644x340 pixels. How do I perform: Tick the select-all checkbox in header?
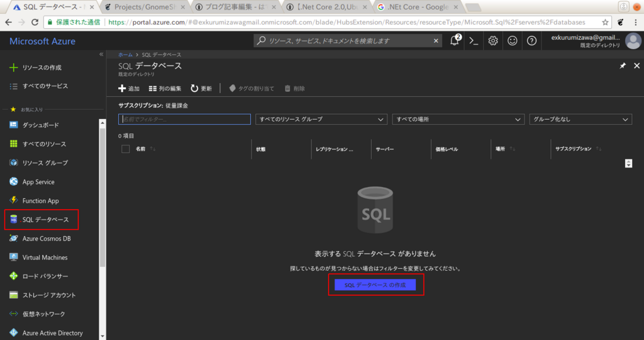pyautogui.click(x=126, y=149)
